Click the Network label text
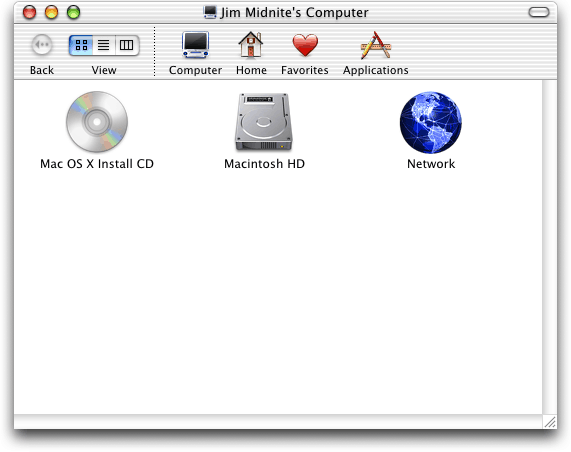Image resolution: width=571 pixels, height=452 pixels. 431,164
